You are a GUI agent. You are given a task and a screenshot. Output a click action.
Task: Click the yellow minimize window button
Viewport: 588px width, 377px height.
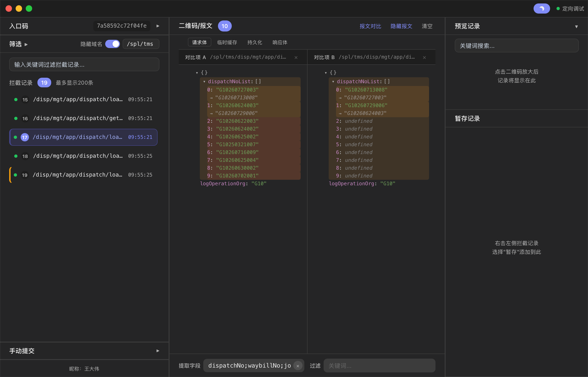pos(19,9)
